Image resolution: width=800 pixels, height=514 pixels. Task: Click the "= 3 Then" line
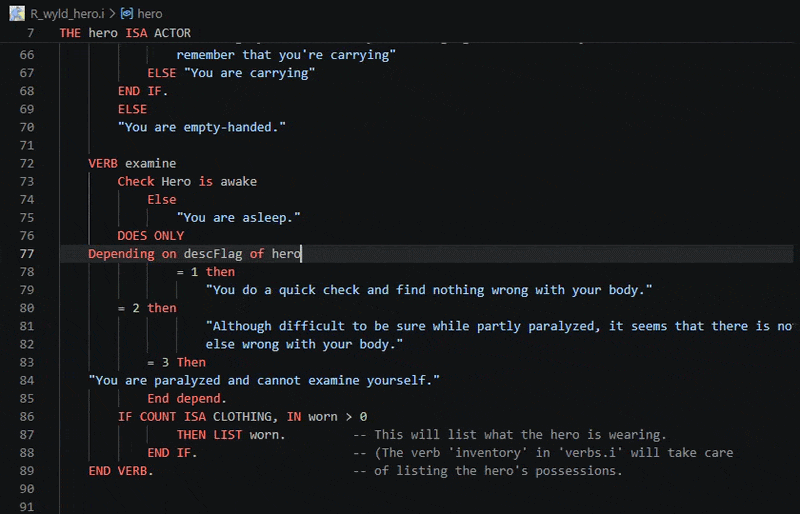click(177, 362)
